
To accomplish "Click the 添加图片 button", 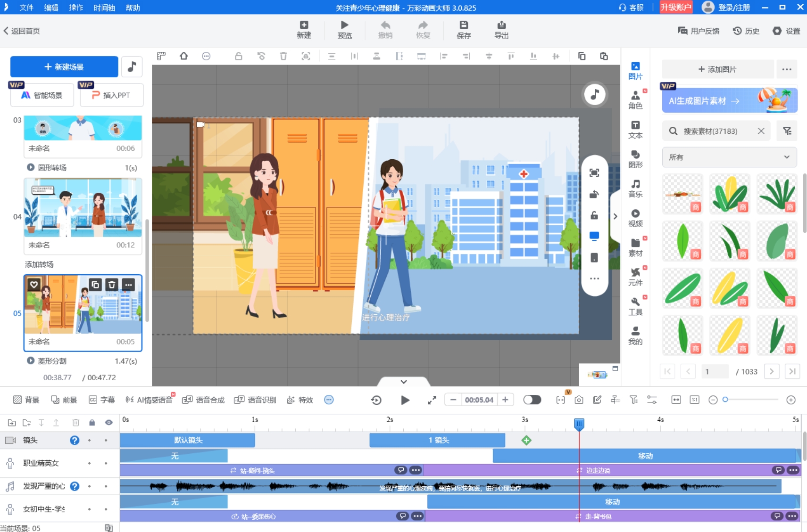I will pyautogui.click(x=717, y=69).
